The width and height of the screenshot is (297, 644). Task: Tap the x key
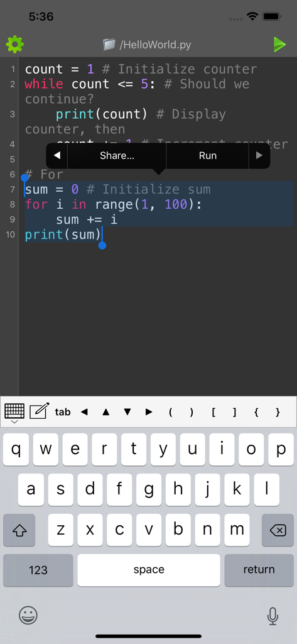tap(90, 530)
